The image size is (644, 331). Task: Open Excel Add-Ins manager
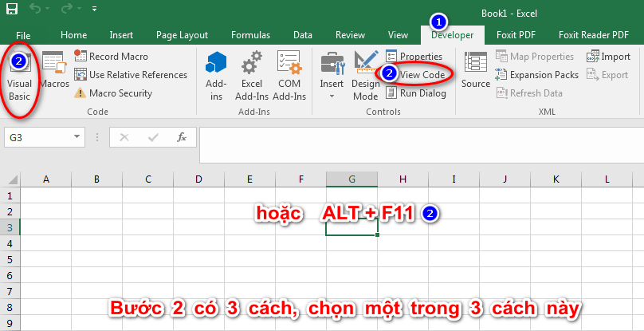pyautogui.click(x=251, y=77)
